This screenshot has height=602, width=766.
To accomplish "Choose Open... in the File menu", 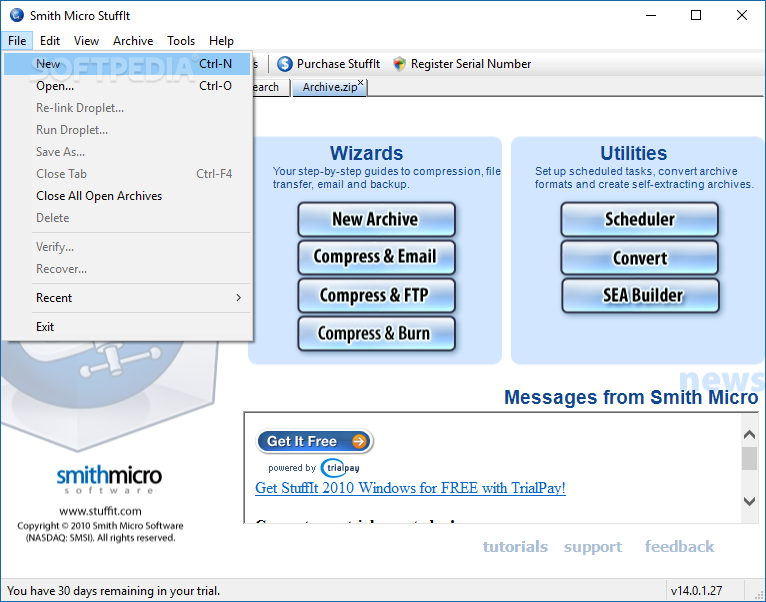I will (127, 86).
